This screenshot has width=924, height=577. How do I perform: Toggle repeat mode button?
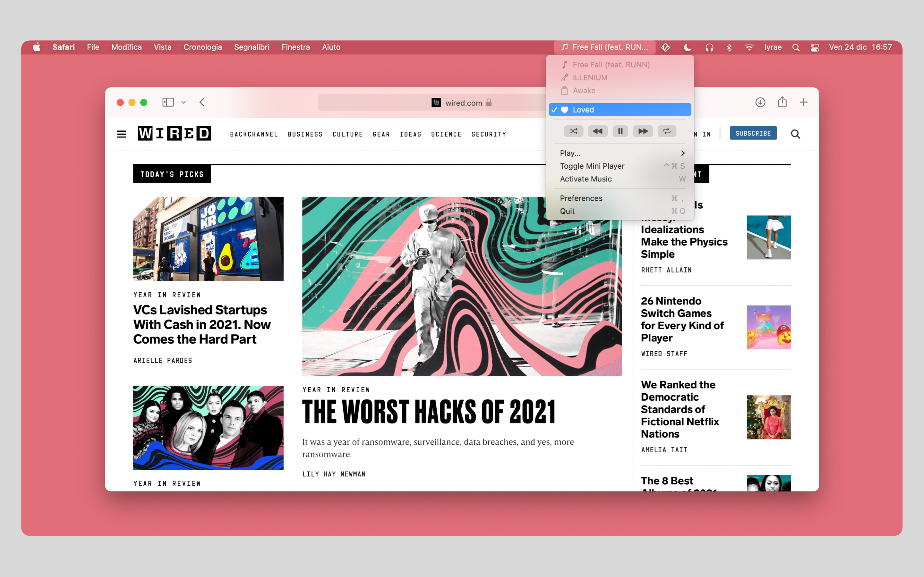[x=667, y=131]
